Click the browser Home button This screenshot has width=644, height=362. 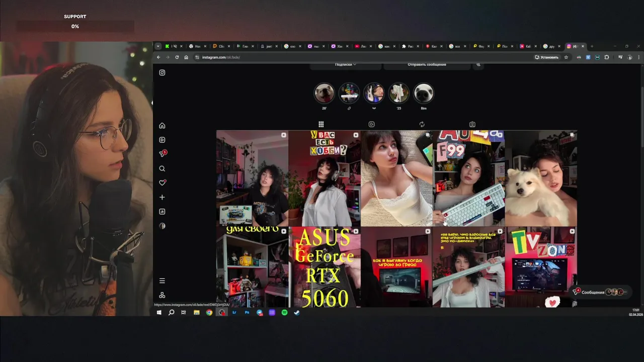point(186,57)
